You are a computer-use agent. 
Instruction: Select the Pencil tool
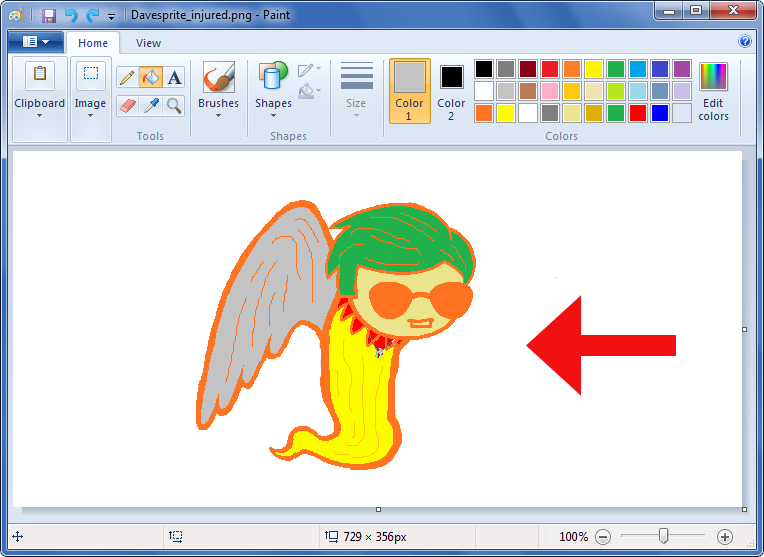click(127, 77)
